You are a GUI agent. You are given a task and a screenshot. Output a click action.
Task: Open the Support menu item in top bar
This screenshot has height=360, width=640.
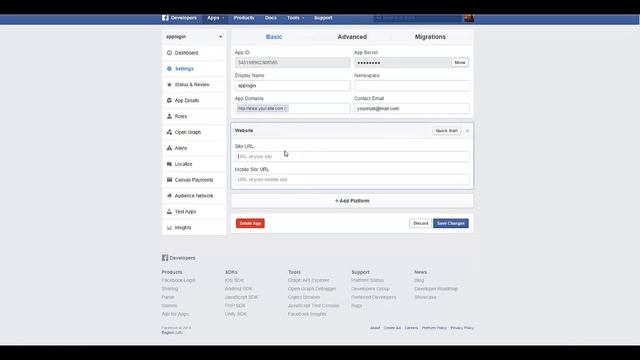(x=323, y=18)
